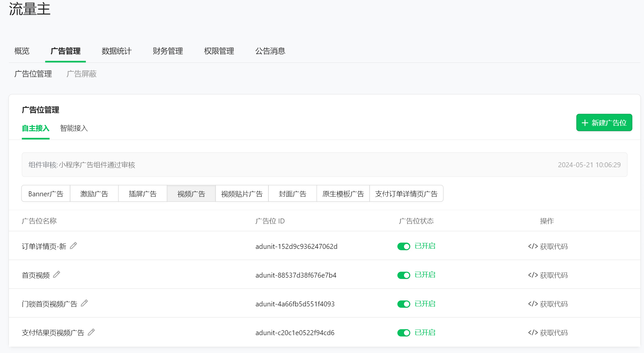Click the 组件审核 notice text
The width and height of the screenshot is (644, 353).
point(82,165)
